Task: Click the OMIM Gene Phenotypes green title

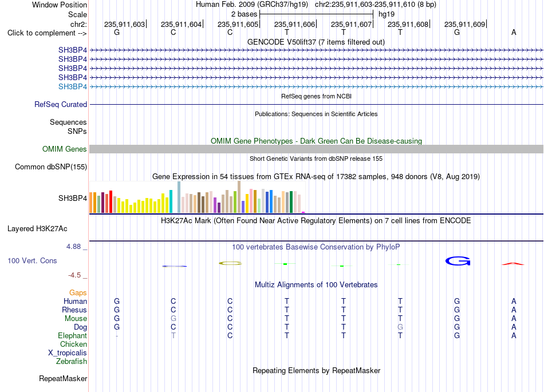Action: click(316, 141)
